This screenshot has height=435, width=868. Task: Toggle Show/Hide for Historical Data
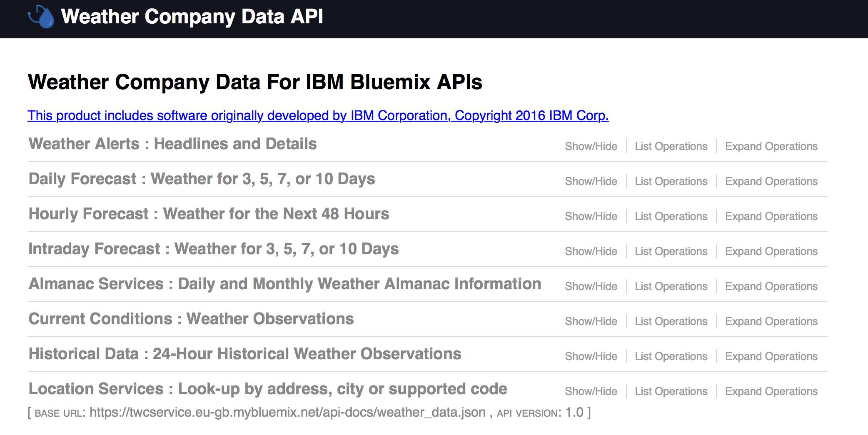click(591, 356)
